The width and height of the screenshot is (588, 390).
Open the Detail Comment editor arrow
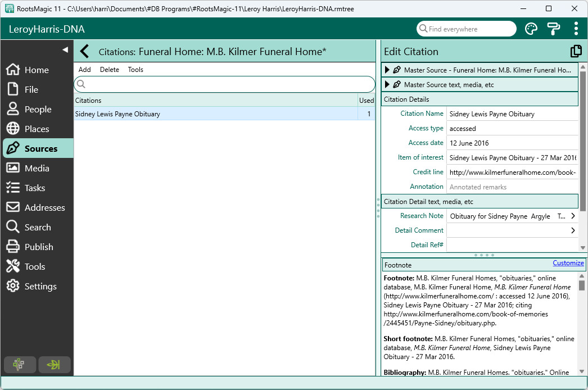tap(573, 230)
